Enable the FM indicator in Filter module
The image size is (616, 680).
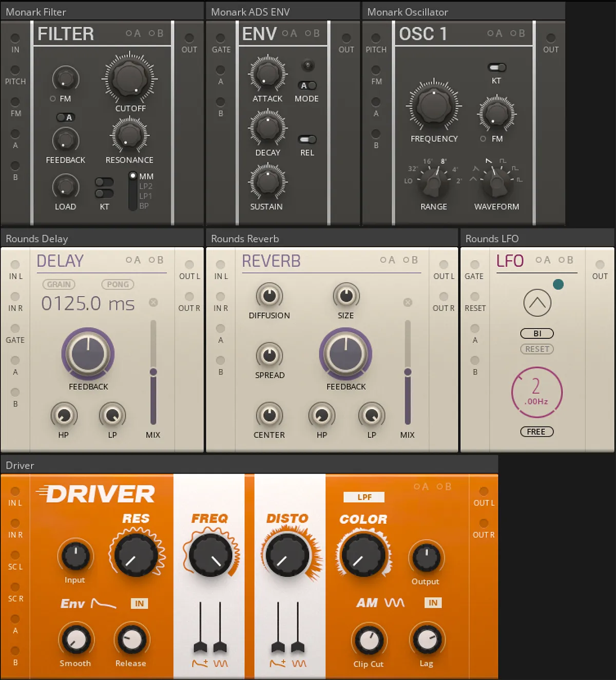click(x=52, y=99)
